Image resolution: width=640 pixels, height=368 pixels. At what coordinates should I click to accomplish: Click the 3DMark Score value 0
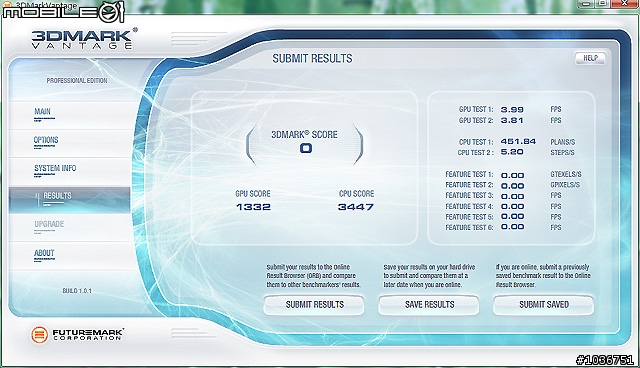306,148
